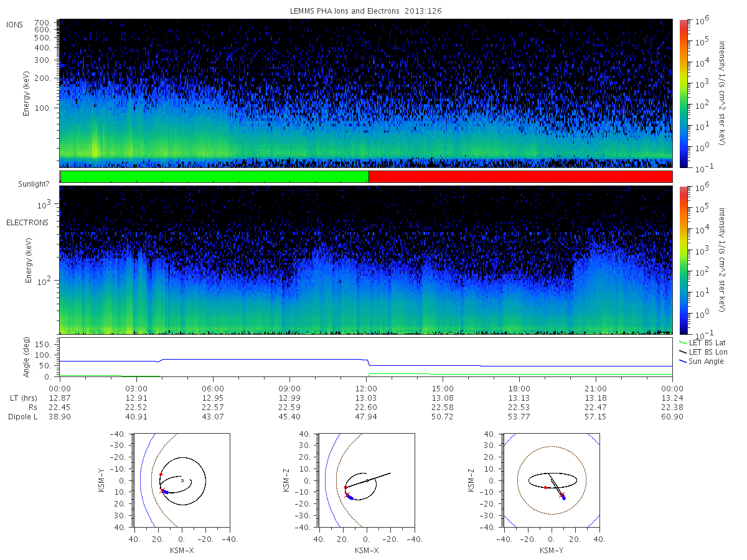
Task: Click the Sun Angle legend entry
Action: coord(700,362)
